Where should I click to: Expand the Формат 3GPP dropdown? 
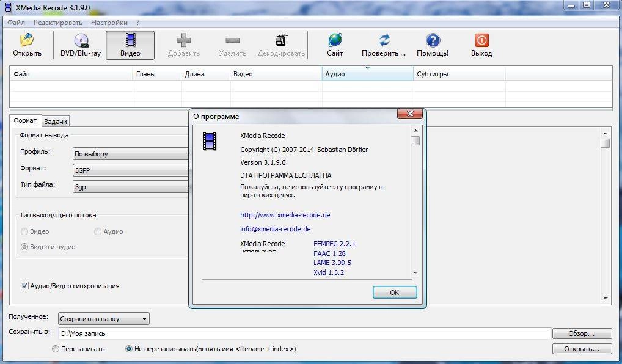pyautogui.click(x=131, y=170)
